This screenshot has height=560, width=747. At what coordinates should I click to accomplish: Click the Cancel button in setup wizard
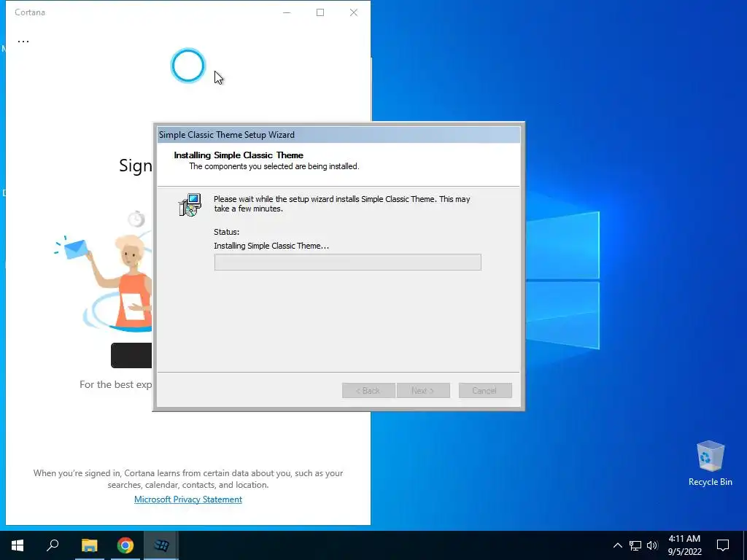[x=485, y=391]
